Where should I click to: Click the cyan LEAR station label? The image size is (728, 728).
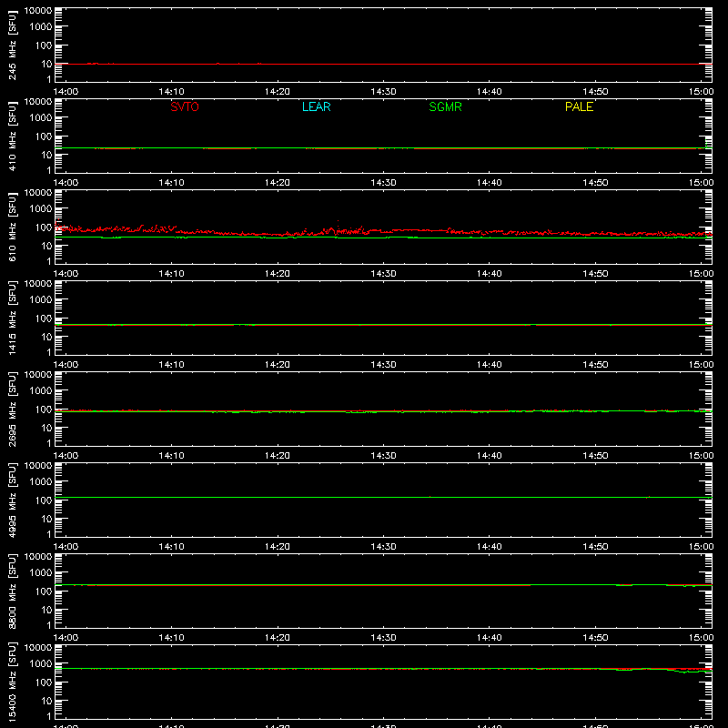pos(316,106)
